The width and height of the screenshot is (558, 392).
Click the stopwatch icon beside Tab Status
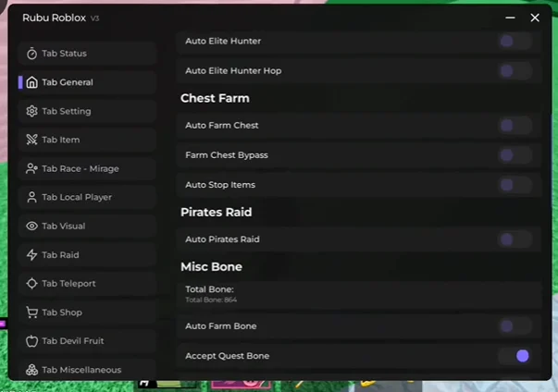coord(31,54)
